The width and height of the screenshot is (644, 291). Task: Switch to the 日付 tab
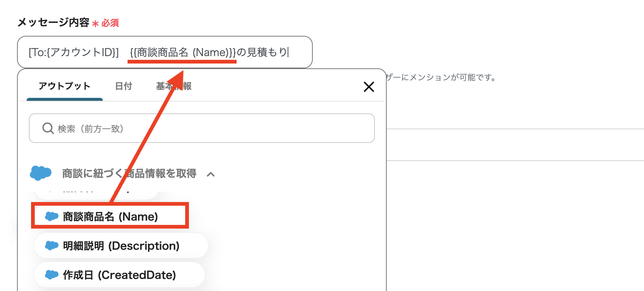[x=123, y=86]
